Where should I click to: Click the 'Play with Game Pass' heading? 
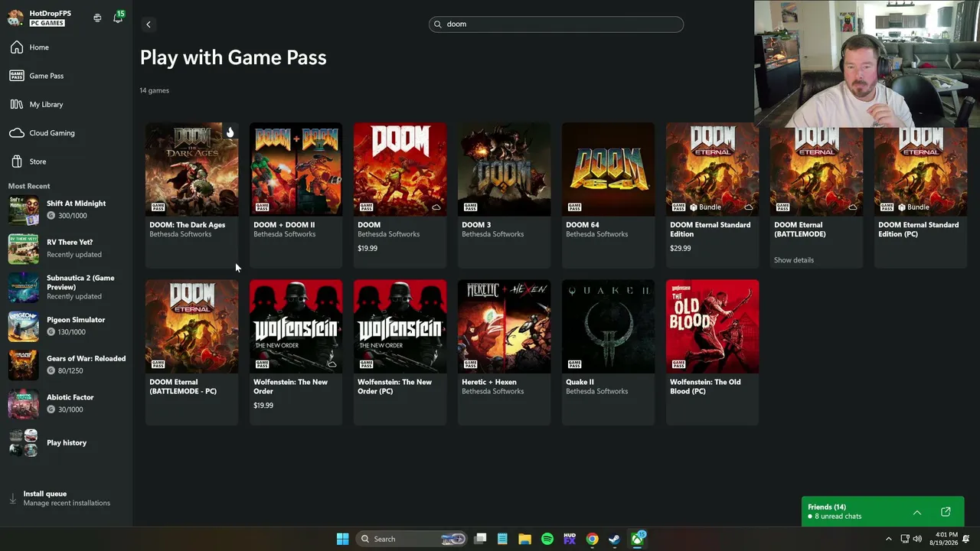coord(234,57)
